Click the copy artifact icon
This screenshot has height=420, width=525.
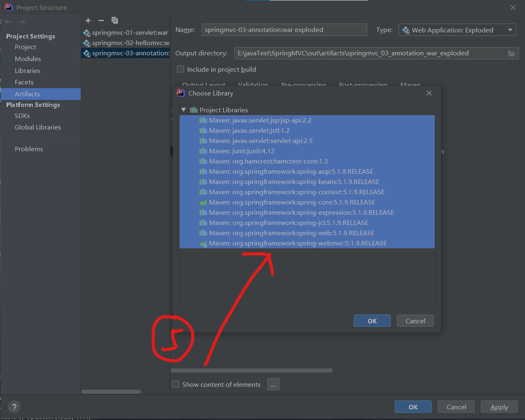pos(115,20)
